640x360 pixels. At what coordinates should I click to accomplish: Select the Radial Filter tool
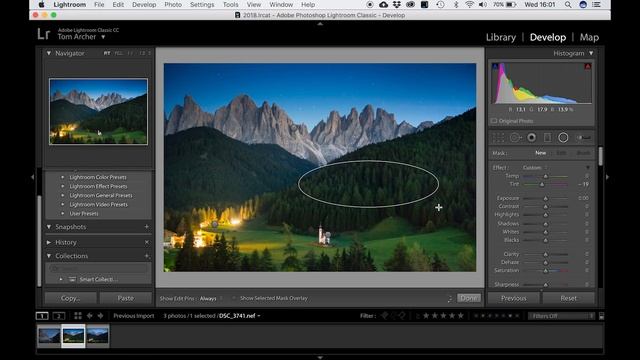click(563, 138)
